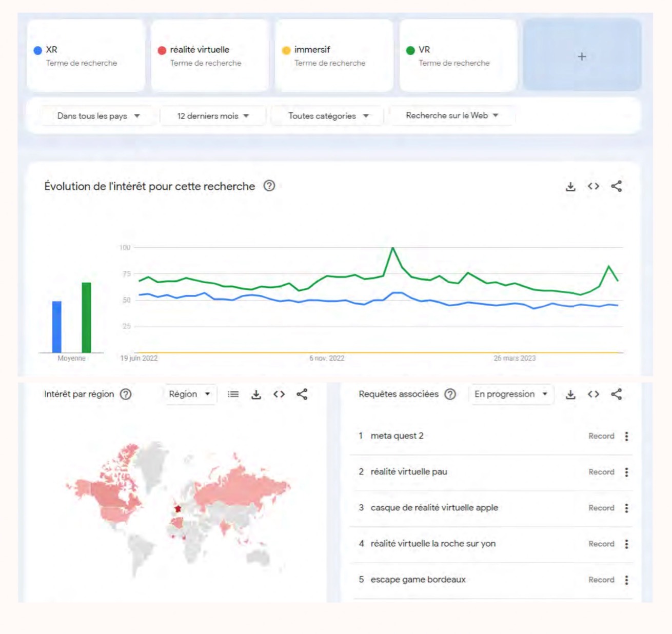This screenshot has width=672, height=634.
Task: Download the Requêtes associées data
Action: [x=570, y=394]
